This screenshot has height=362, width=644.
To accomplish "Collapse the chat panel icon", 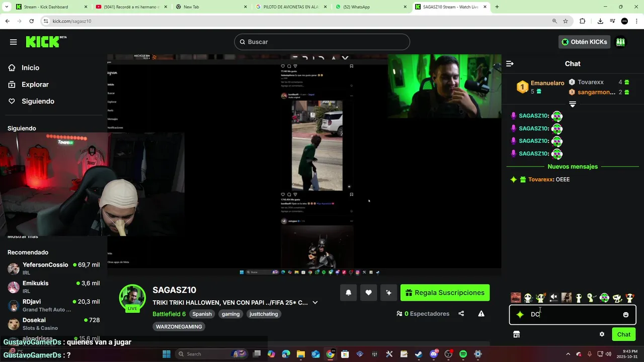I will point(510,64).
